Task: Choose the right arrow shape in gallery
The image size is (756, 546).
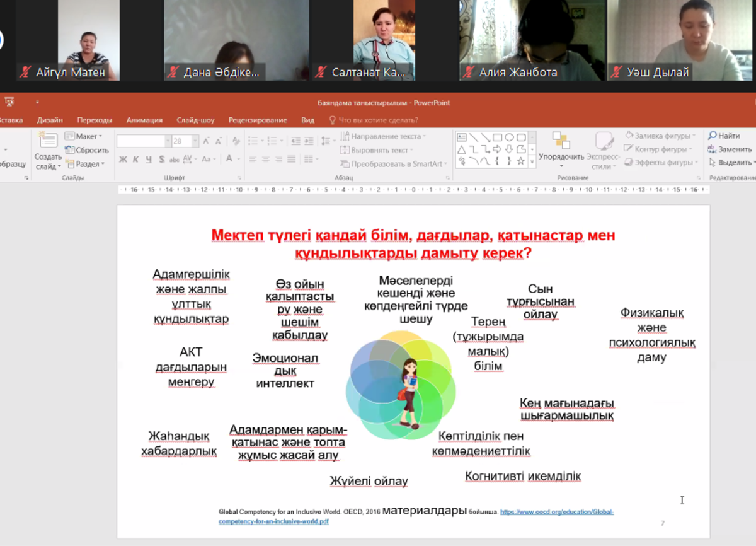Action: (x=497, y=149)
